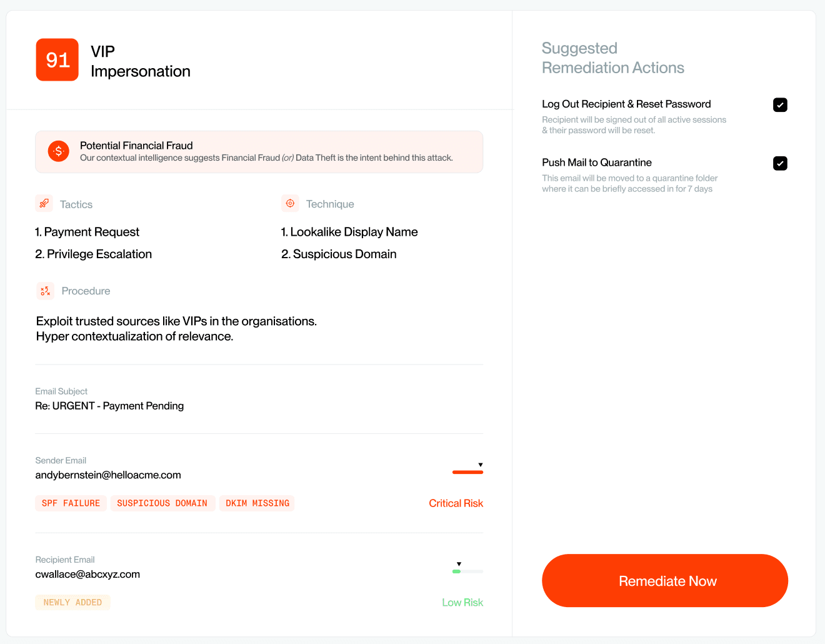This screenshot has height=644, width=825.
Task: Click the dollar sign fraud icon
Action: click(59, 151)
